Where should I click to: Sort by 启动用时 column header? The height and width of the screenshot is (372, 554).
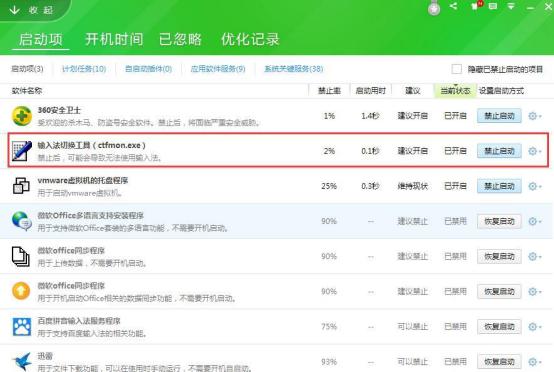(371, 91)
